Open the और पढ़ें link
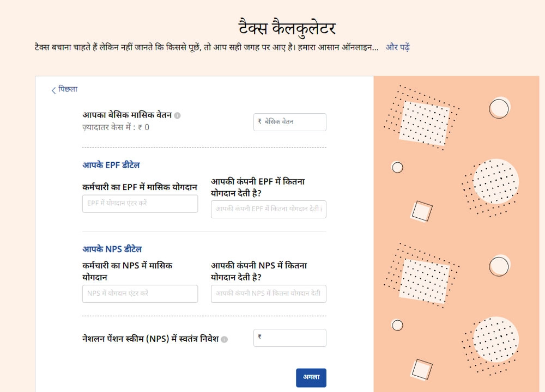 point(398,47)
